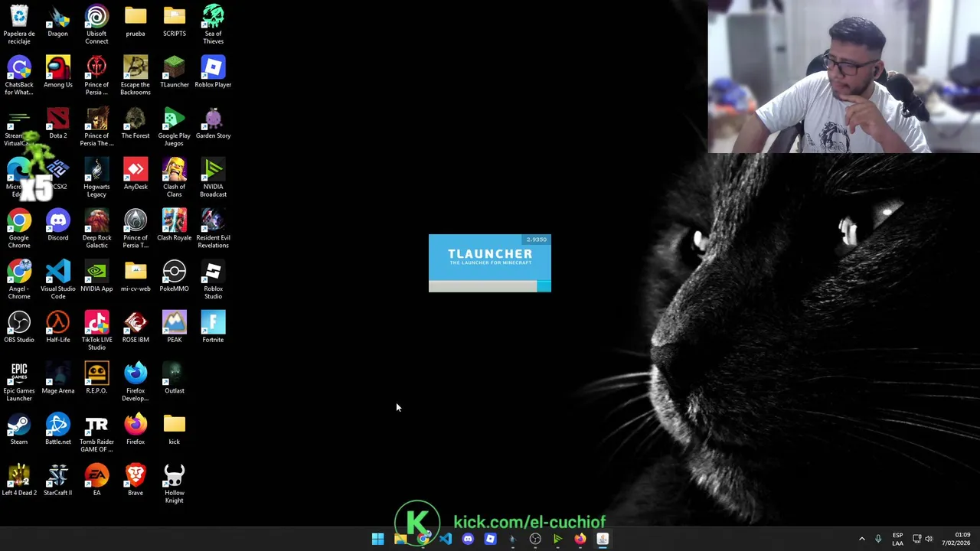Screen dimensions: 980x551
Task: Select the Escape the Backrooms icon
Action: [x=136, y=76]
